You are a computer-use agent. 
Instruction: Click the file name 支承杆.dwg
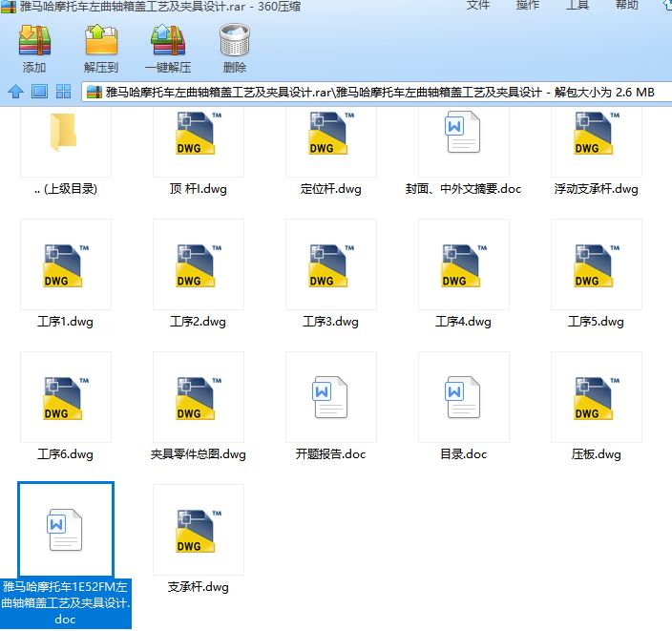click(198, 587)
